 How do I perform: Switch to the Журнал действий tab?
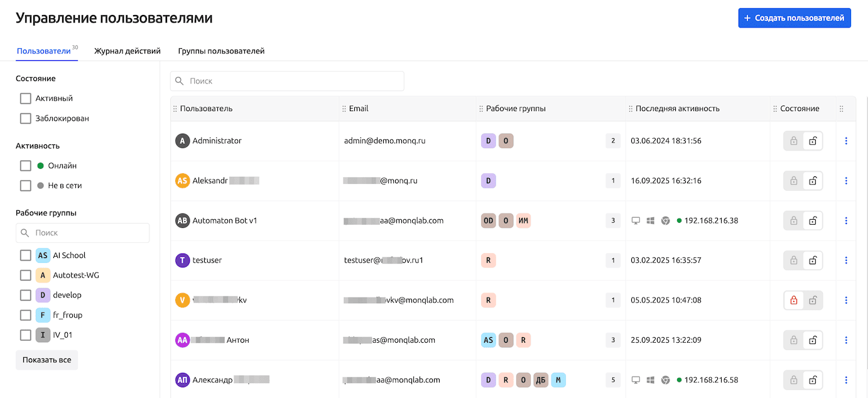click(x=127, y=51)
